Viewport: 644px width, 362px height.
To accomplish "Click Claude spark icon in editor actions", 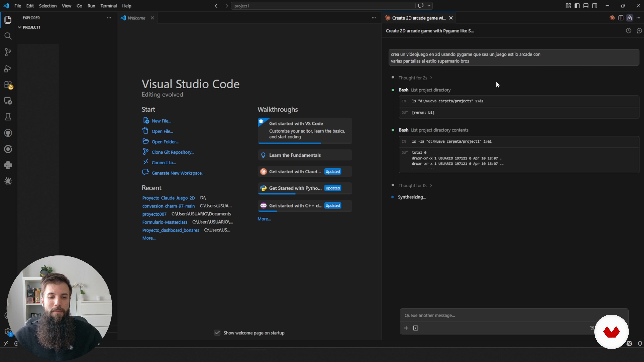I will coord(612,18).
